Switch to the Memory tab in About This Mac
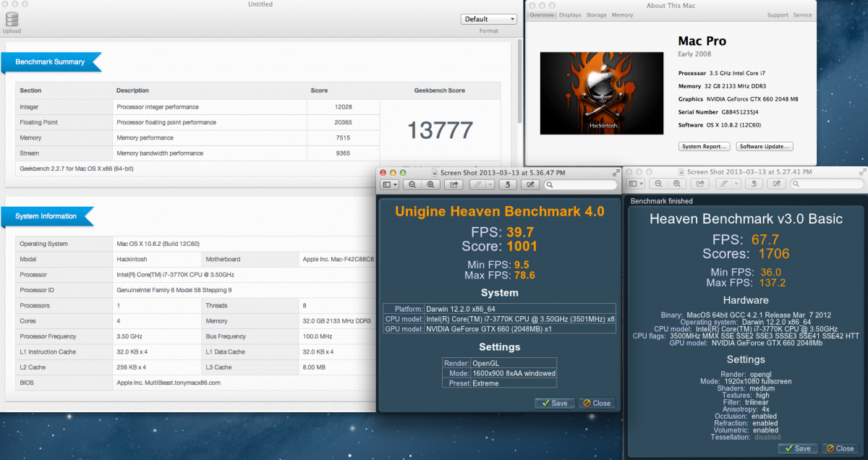Screen dimensions: 868x460 coord(622,15)
